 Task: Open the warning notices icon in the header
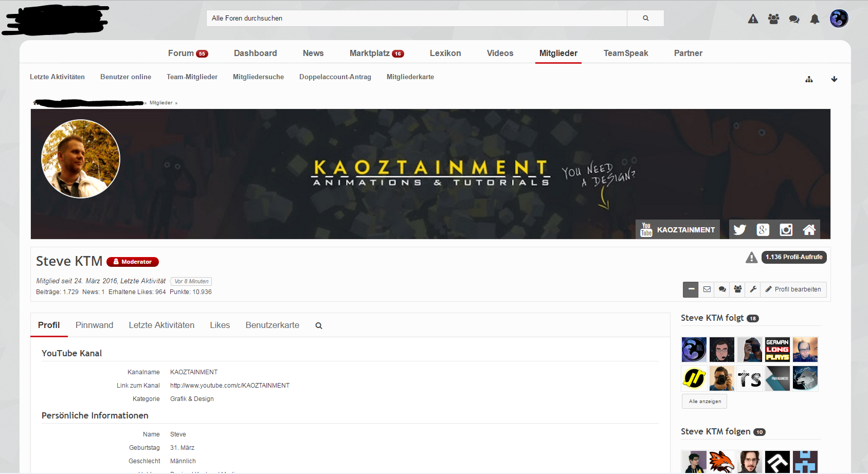(753, 19)
